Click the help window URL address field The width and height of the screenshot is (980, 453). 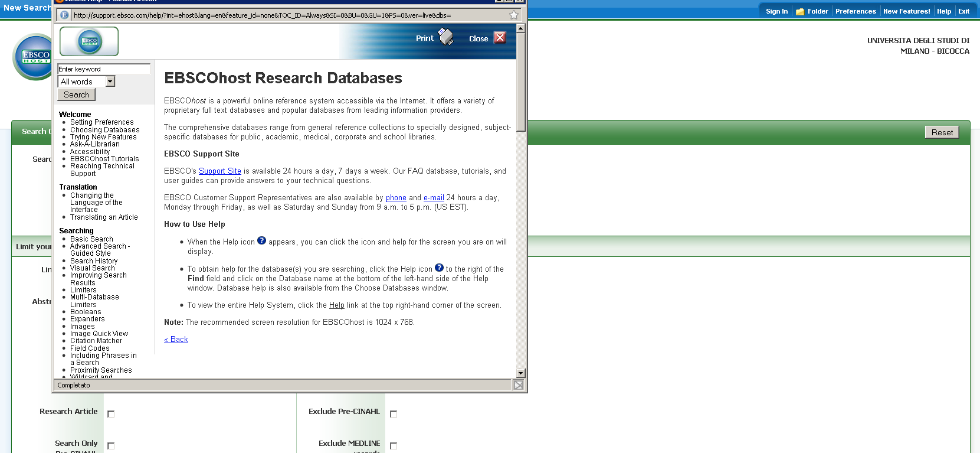(289, 15)
